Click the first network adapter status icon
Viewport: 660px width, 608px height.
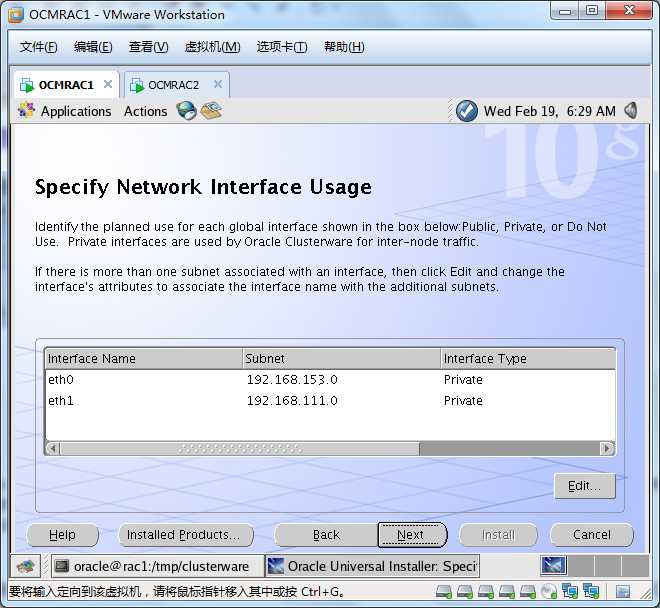coord(570,592)
